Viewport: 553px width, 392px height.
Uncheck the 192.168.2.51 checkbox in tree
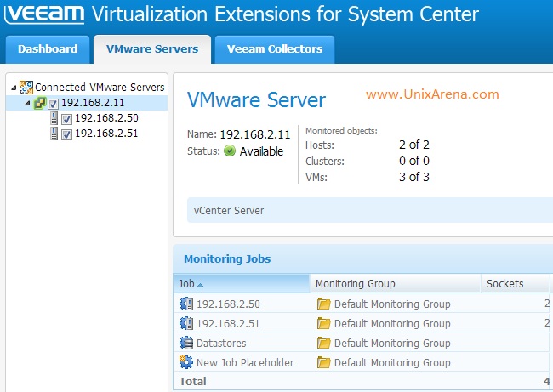click(66, 134)
